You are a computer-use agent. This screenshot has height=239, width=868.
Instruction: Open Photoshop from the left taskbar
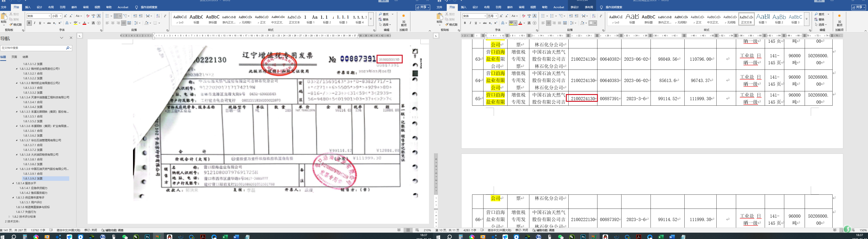(x=147, y=237)
